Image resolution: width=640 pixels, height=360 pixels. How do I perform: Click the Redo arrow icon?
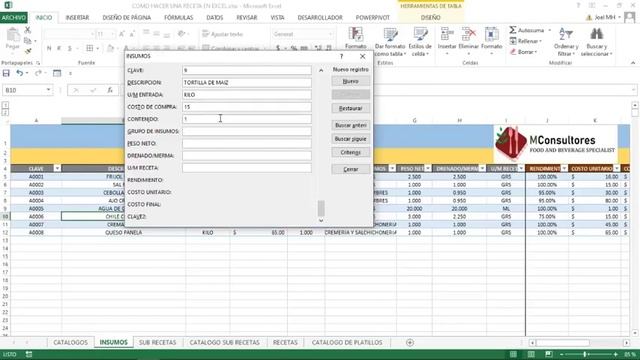pyautogui.click(x=38, y=73)
